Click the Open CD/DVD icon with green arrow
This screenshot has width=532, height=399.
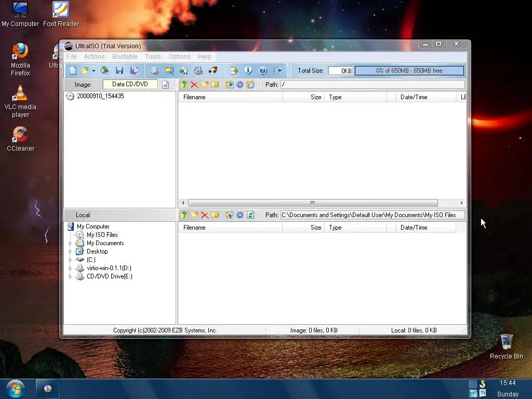pyautogui.click(x=104, y=71)
